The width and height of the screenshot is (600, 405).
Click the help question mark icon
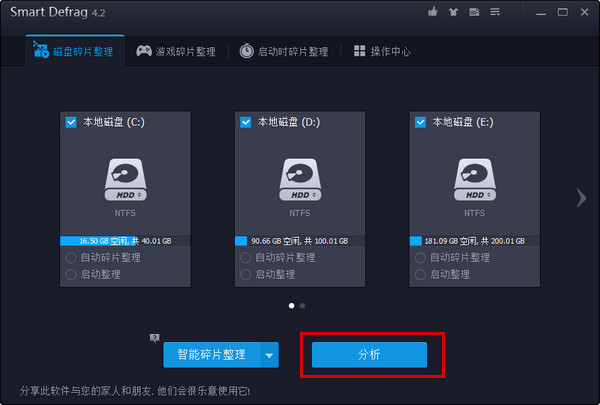pos(155,338)
